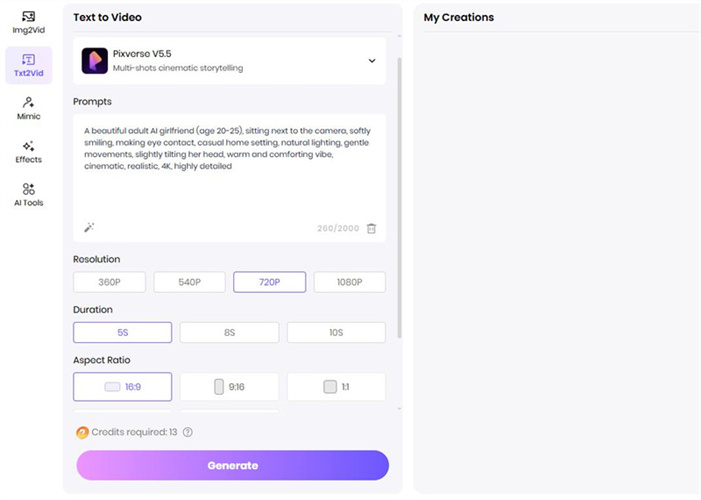
Task: Choose the 8S duration option
Action: (229, 333)
